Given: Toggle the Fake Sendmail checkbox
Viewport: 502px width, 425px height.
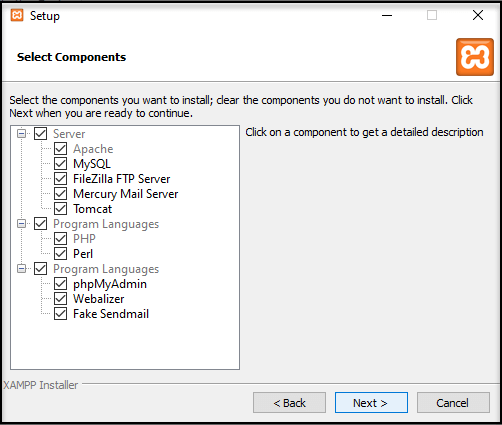Looking at the screenshot, I should point(60,314).
